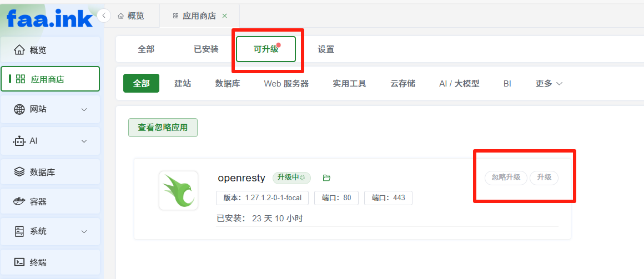Screen dimensions: 644x279
Task: Switch to the 设置 tab
Action: point(326,49)
